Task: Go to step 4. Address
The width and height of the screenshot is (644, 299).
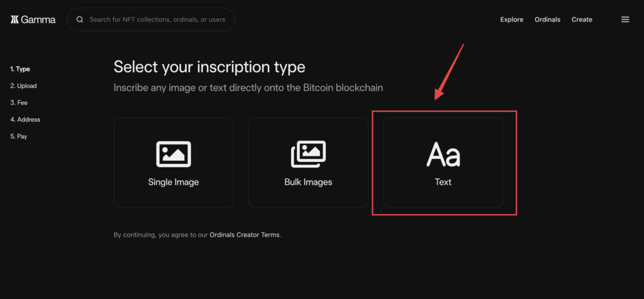Action: click(x=25, y=119)
